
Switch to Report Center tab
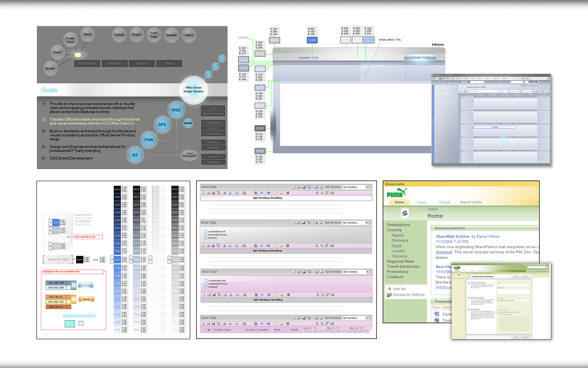click(471, 202)
